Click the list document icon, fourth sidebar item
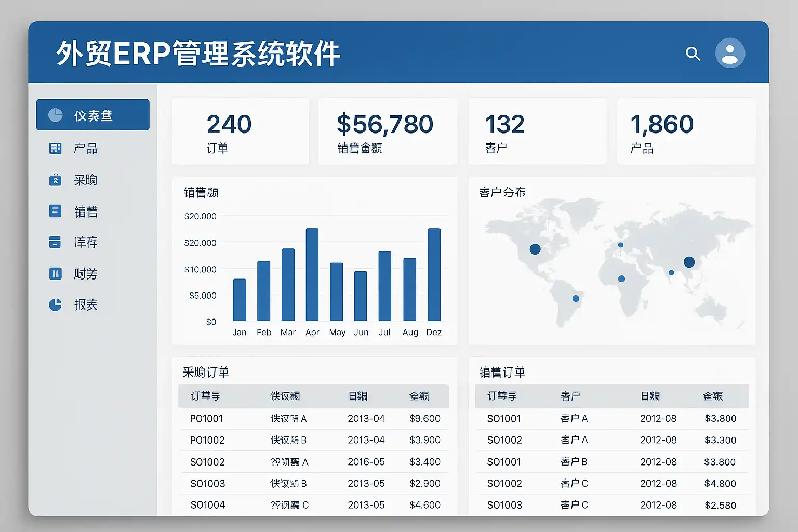 55,211
